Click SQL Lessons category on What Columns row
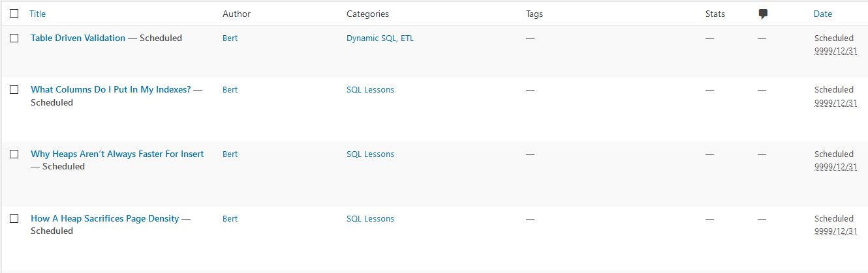 370,90
